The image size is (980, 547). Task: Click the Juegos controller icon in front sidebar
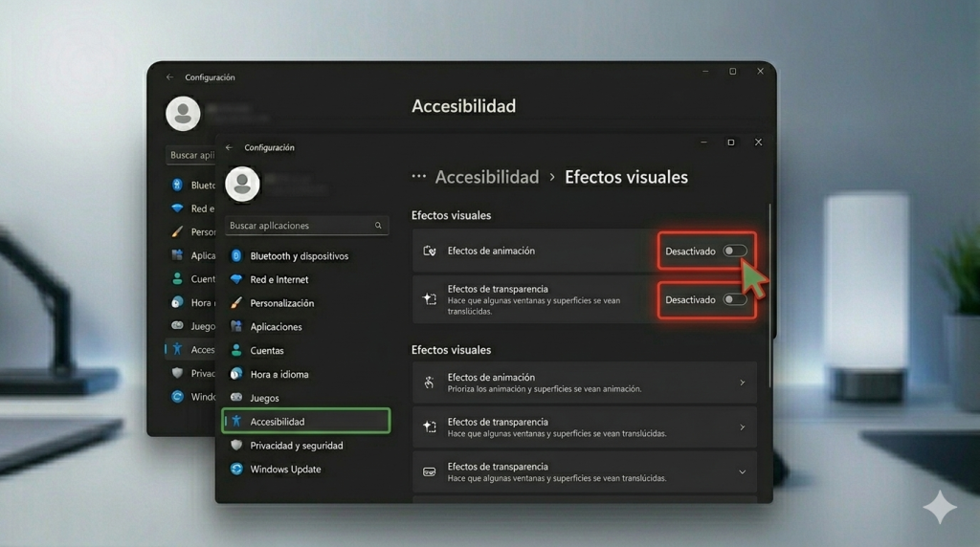[x=236, y=397]
